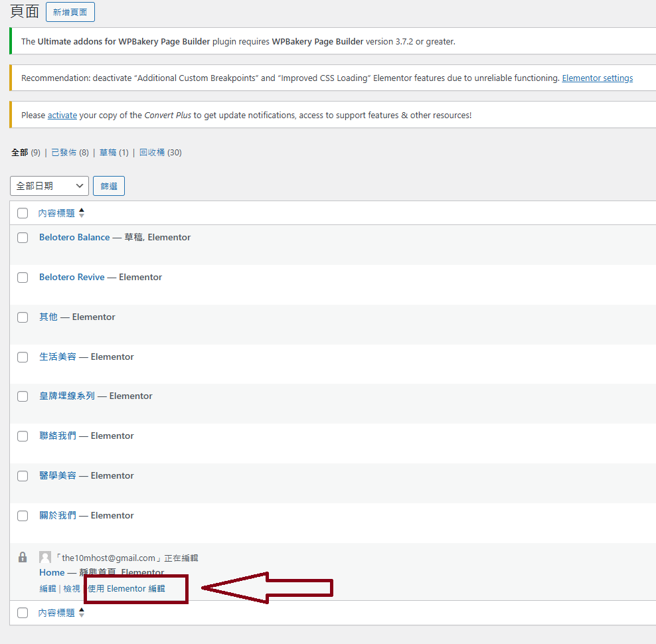Click the 檢視 link under Home

[72, 589]
